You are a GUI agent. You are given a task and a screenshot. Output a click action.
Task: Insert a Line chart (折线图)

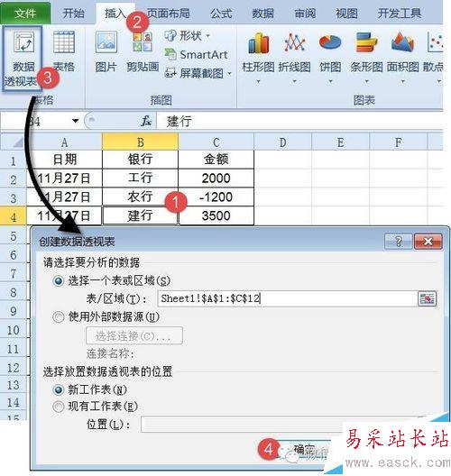click(x=295, y=58)
